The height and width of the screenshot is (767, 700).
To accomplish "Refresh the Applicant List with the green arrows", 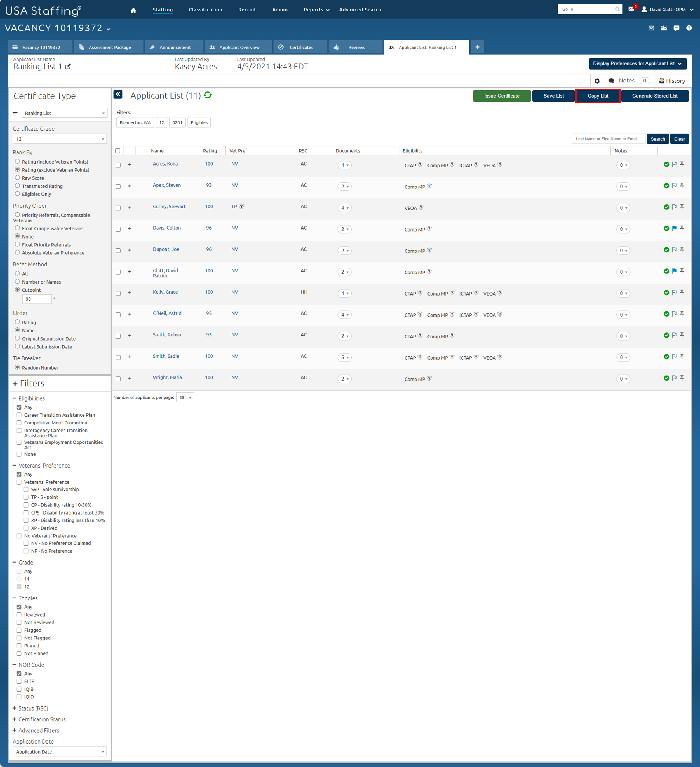I will pos(208,95).
